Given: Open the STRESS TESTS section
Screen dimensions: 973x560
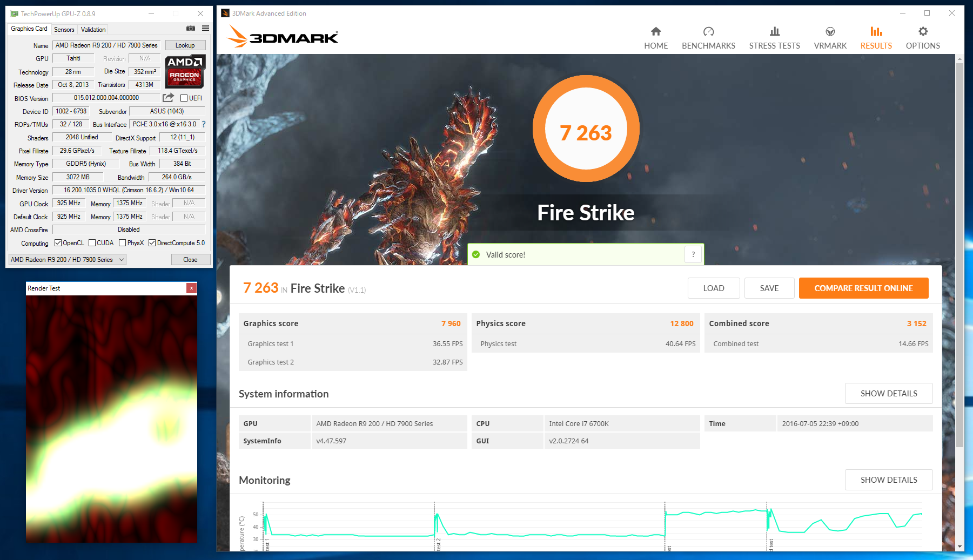Looking at the screenshot, I should (x=774, y=38).
